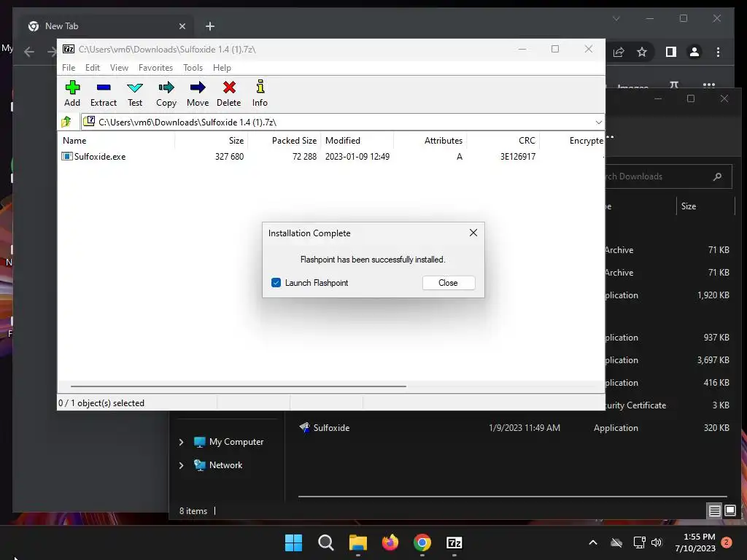Click the Explorer horizontal scrollbar
This screenshot has height=560, width=747.
pos(513,496)
